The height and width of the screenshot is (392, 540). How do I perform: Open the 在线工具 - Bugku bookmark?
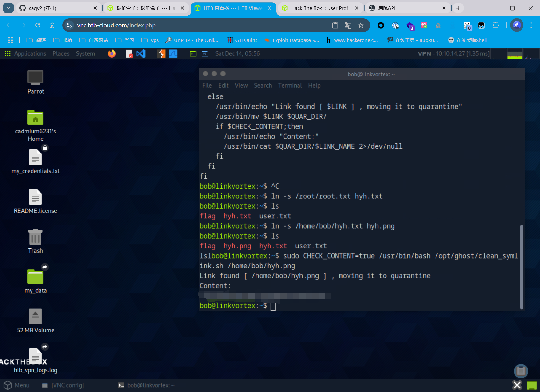pyautogui.click(x=413, y=40)
